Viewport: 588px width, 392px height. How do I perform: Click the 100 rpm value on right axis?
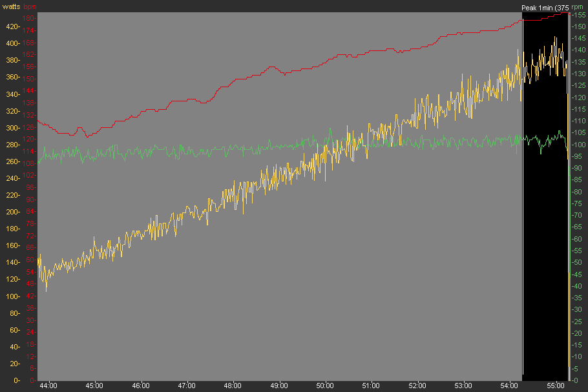coord(578,145)
